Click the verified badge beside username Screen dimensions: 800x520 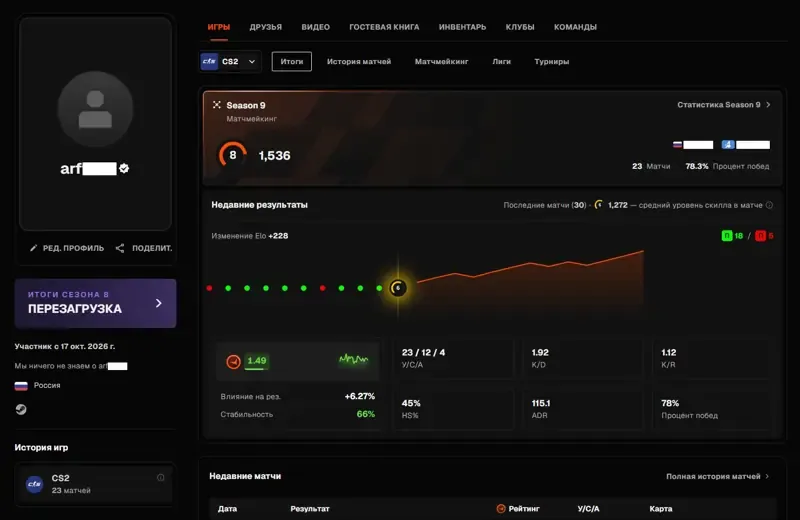click(x=124, y=168)
